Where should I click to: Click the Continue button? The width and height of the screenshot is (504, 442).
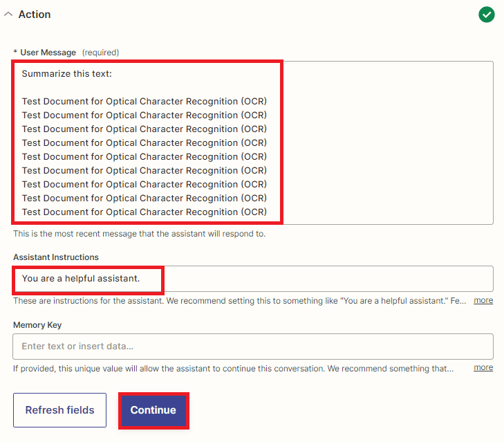pos(153,410)
